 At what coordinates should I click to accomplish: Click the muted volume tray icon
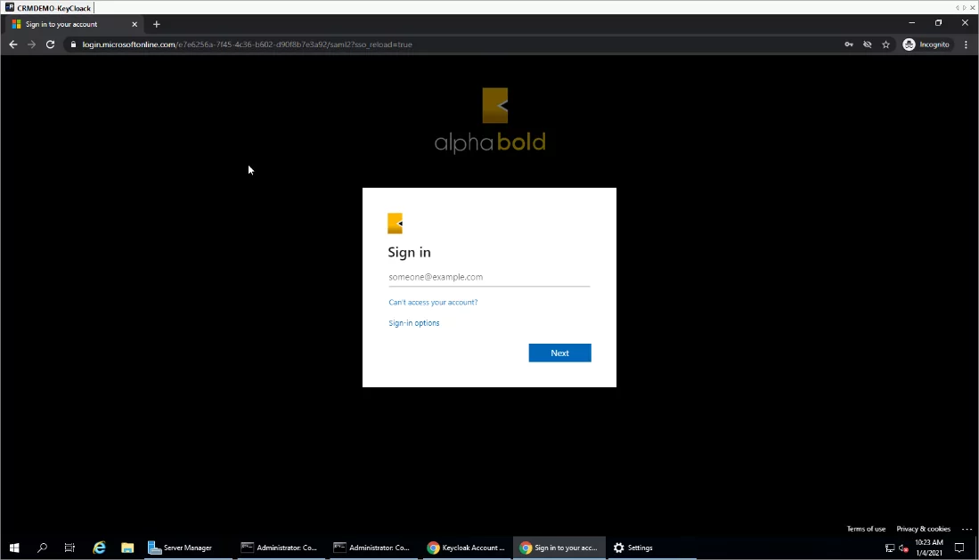pos(903,548)
